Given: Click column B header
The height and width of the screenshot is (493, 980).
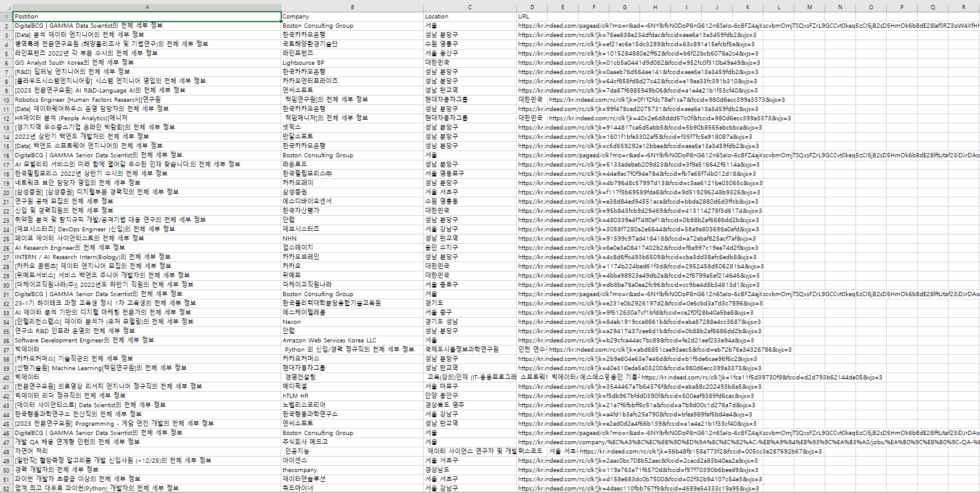Looking at the screenshot, I should (x=352, y=7).
